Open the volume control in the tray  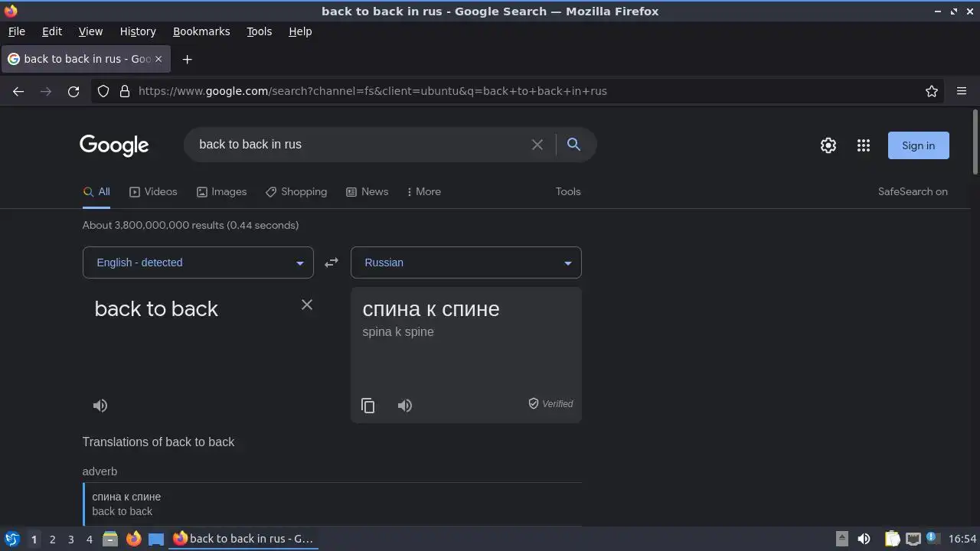pos(864,539)
